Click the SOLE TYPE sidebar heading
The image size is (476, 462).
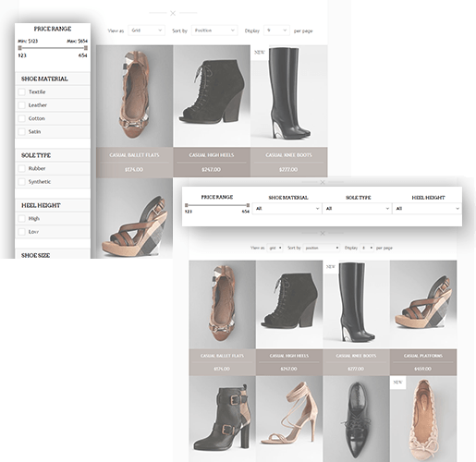pyautogui.click(x=36, y=155)
